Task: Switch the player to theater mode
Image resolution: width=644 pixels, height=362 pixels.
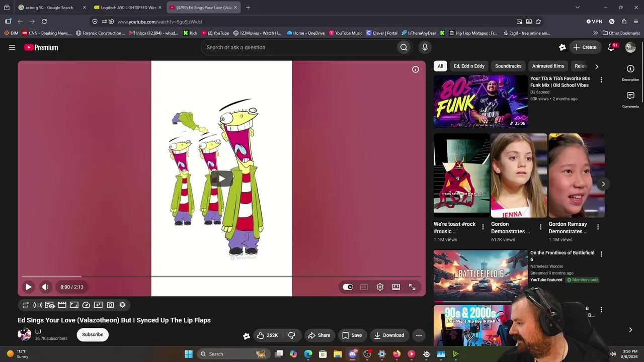Action: (x=396, y=287)
